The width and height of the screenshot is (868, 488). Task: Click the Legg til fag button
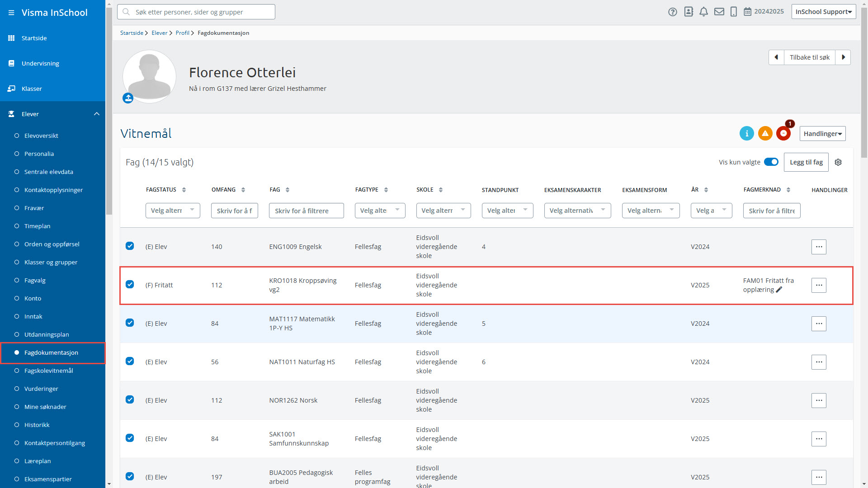pyautogui.click(x=806, y=162)
